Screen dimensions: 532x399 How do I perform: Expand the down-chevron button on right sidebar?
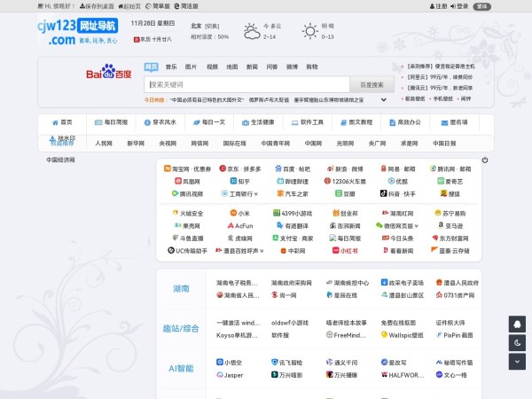point(518,361)
